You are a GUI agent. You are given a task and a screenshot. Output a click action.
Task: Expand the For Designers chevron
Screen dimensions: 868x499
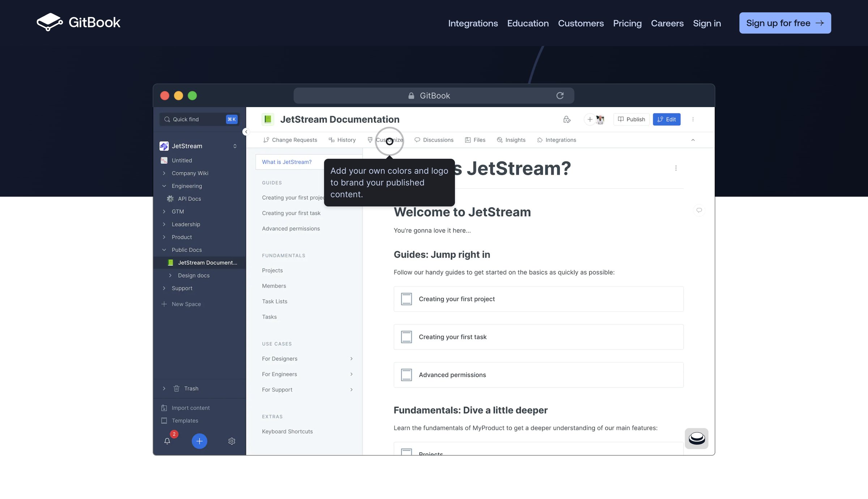(x=351, y=359)
